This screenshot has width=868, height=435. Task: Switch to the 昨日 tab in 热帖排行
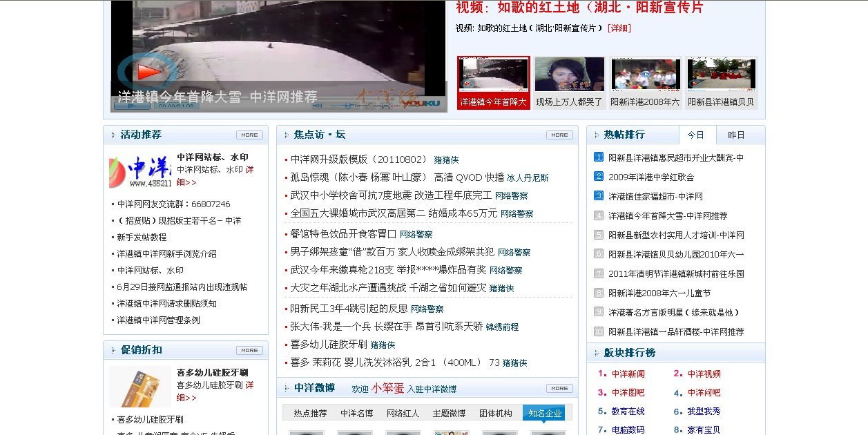pos(737,135)
